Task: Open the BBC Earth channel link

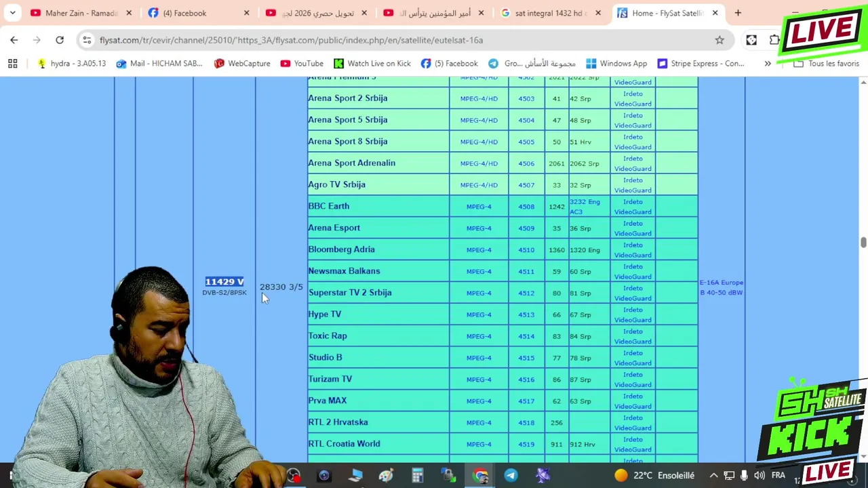Action: click(x=329, y=206)
